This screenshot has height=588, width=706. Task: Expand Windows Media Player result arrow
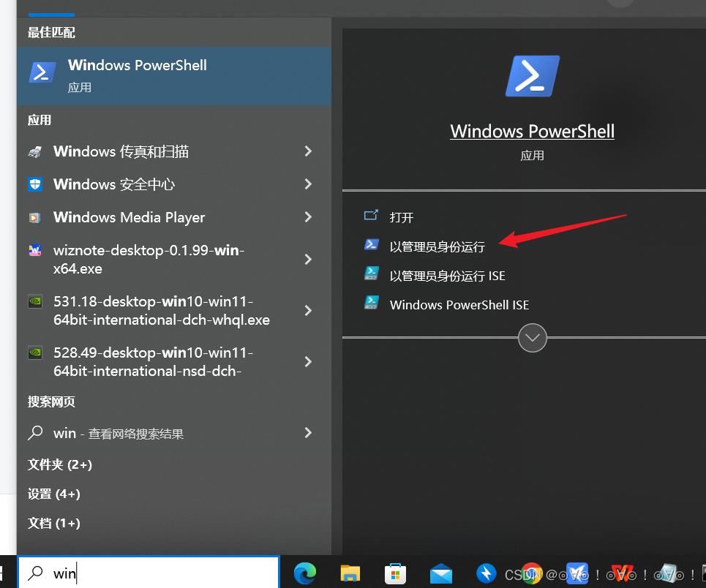click(x=308, y=217)
